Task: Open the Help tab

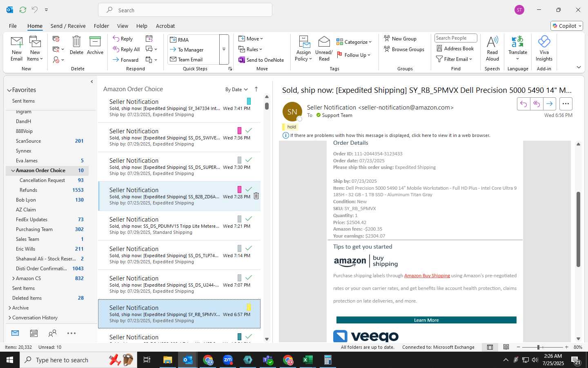Action: pos(142,26)
